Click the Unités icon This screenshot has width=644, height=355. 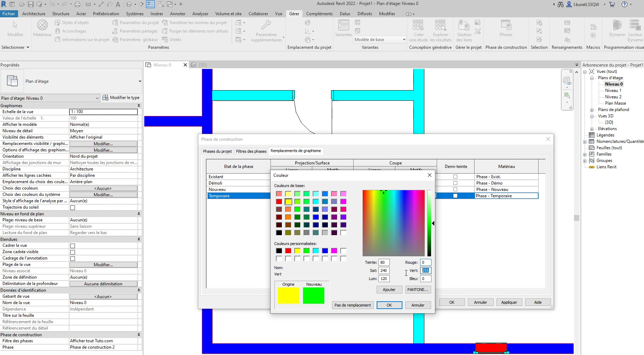(x=165, y=40)
